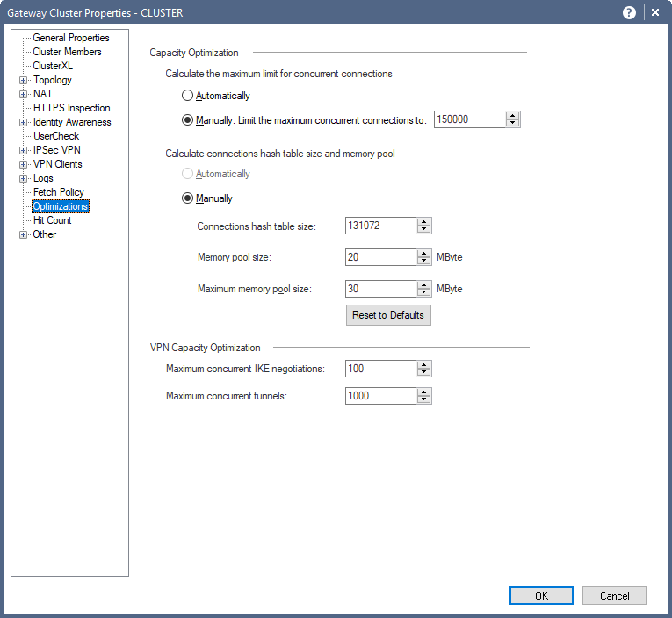The height and width of the screenshot is (618, 672).
Task: Click the Maximum memory pool size field
Action: (x=381, y=289)
